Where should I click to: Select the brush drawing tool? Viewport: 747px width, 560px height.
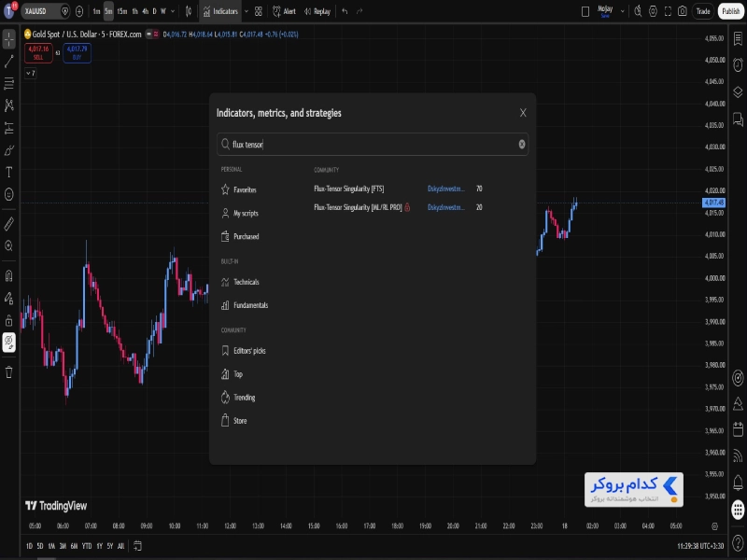(x=9, y=150)
